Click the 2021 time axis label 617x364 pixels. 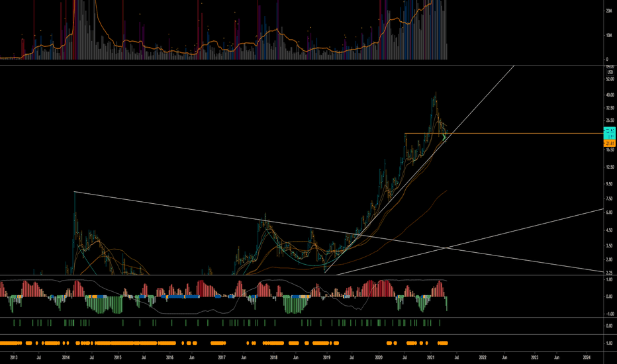tap(430, 357)
